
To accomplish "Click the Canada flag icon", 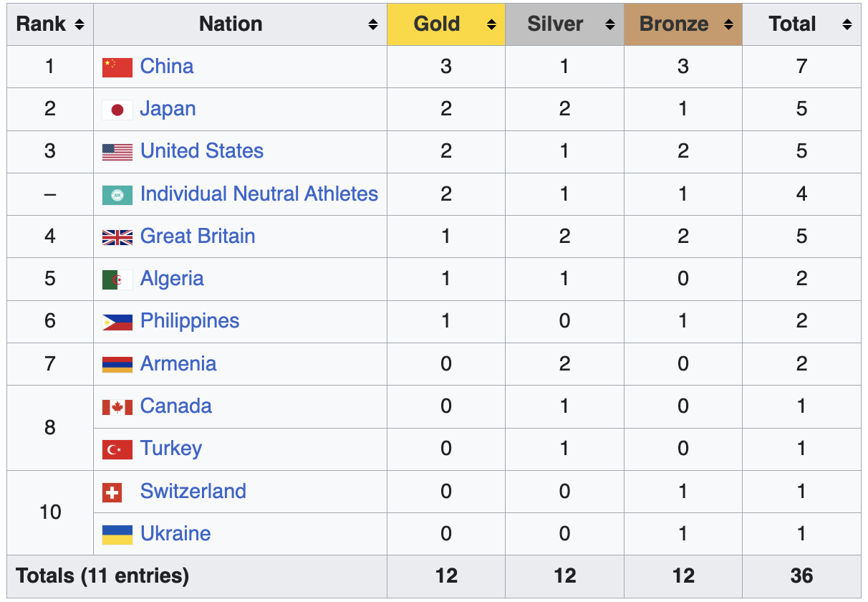I will (117, 407).
